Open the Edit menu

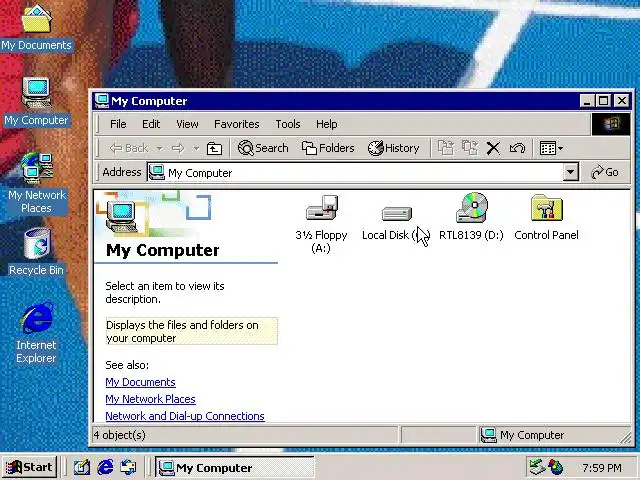pyautogui.click(x=151, y=124)
